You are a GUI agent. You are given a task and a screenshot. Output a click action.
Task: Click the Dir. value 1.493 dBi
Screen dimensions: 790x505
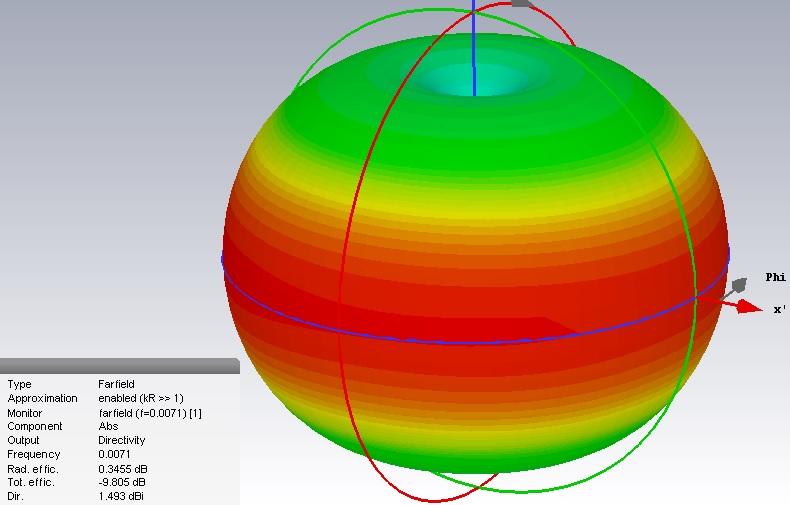click(x=121, y=496)
